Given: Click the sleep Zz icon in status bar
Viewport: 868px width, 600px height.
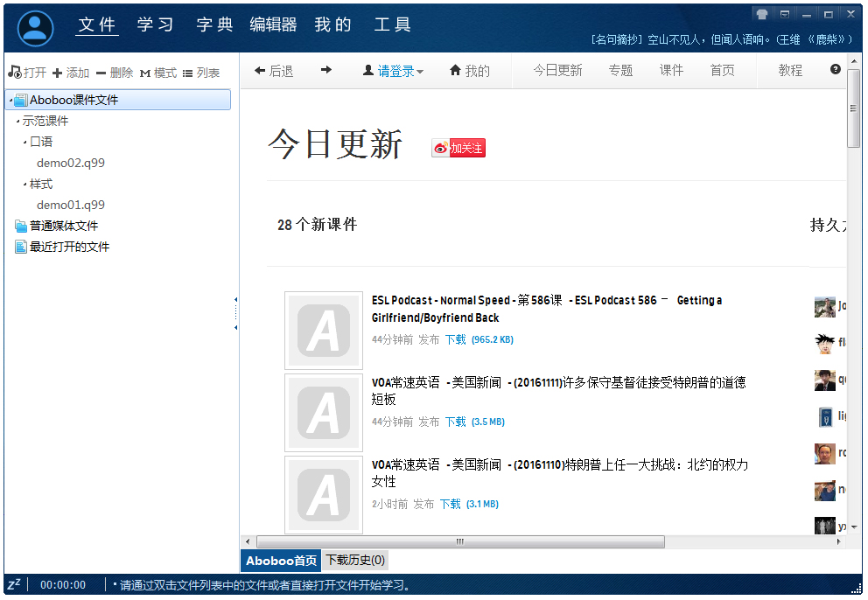Looking at the screenshot, I should [14, 584].
